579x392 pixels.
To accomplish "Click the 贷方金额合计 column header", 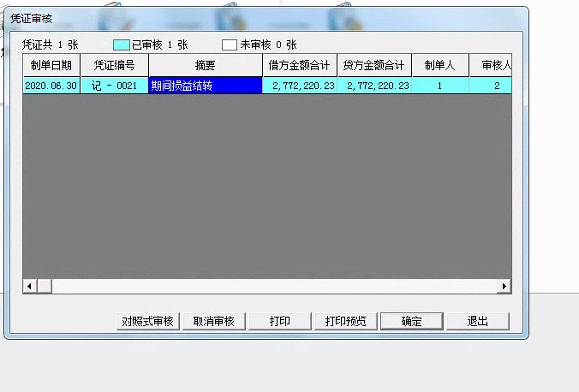I will (374, 65).
